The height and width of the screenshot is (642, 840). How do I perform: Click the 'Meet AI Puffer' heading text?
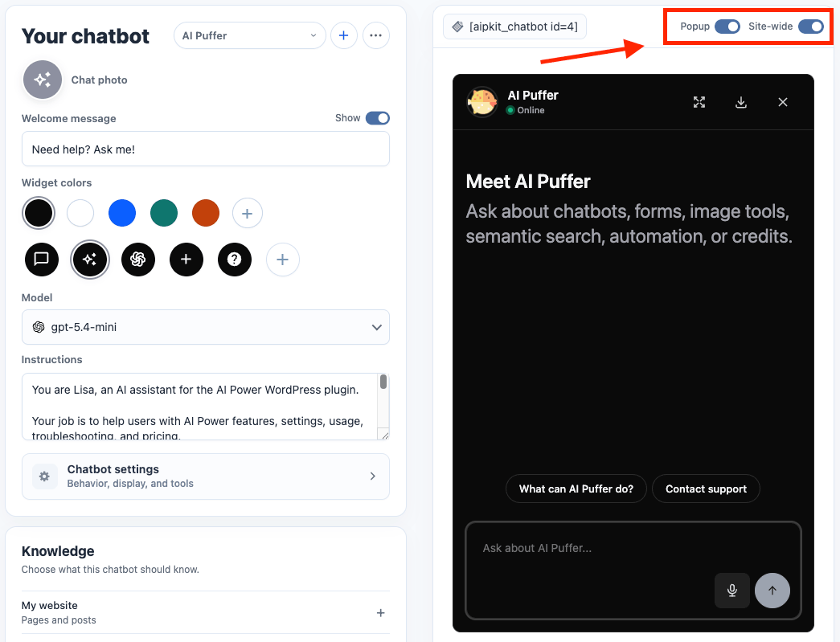click(x=527, y=182)
